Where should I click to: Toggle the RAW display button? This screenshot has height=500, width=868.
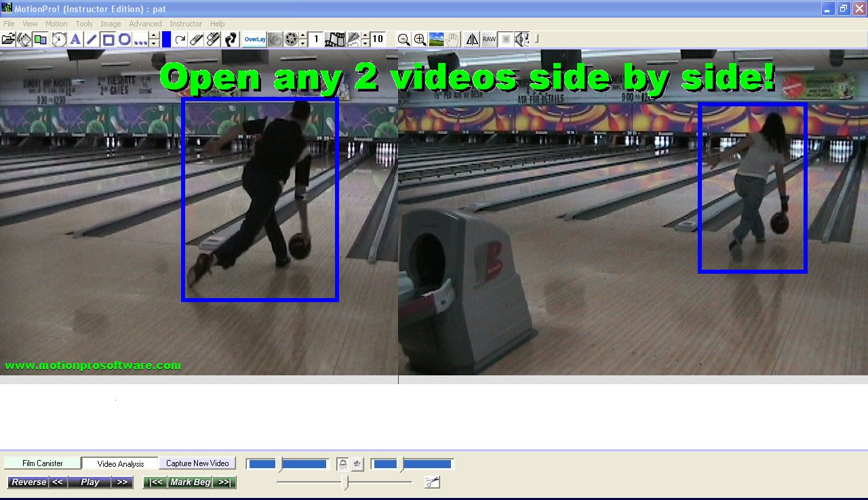tap(490, 39)
